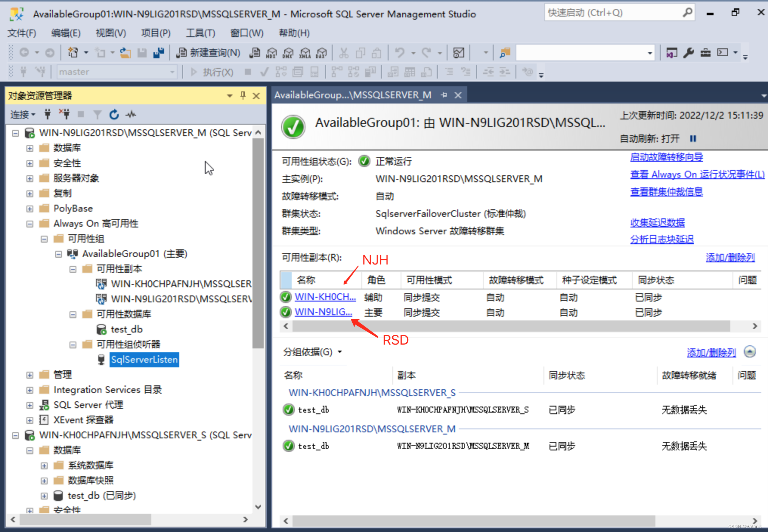Click 查看 Always On 运行状况事件 link

click(x=697, y=175)
